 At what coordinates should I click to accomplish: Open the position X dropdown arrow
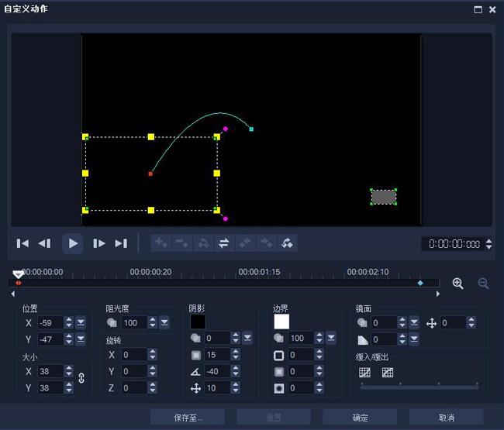[81, 323]
